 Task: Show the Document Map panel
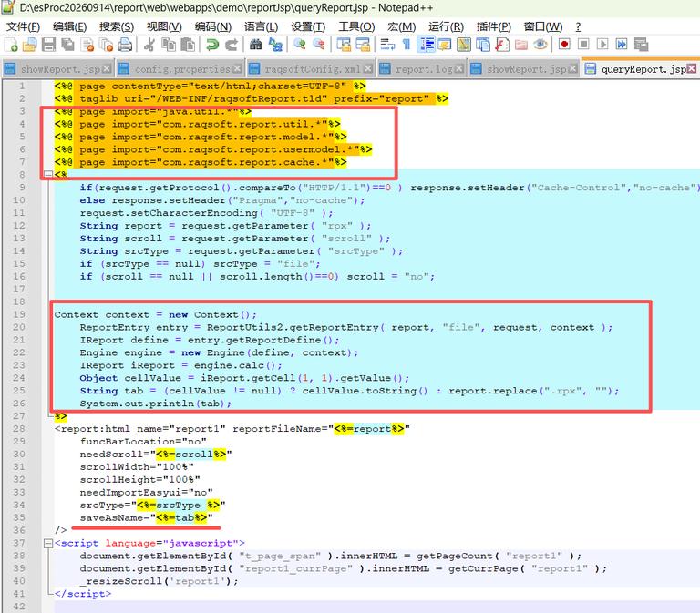tap(464, 45)
